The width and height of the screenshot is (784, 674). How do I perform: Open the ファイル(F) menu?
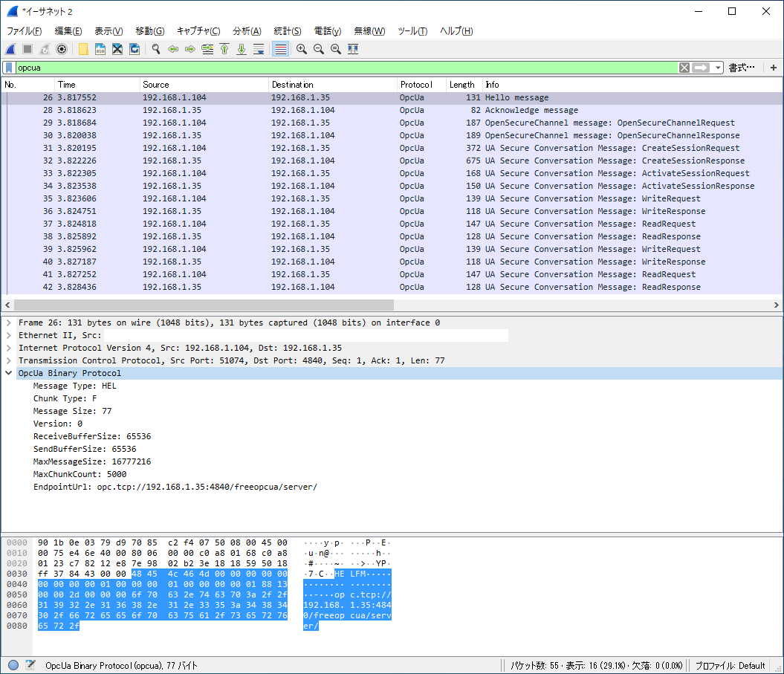24,31
